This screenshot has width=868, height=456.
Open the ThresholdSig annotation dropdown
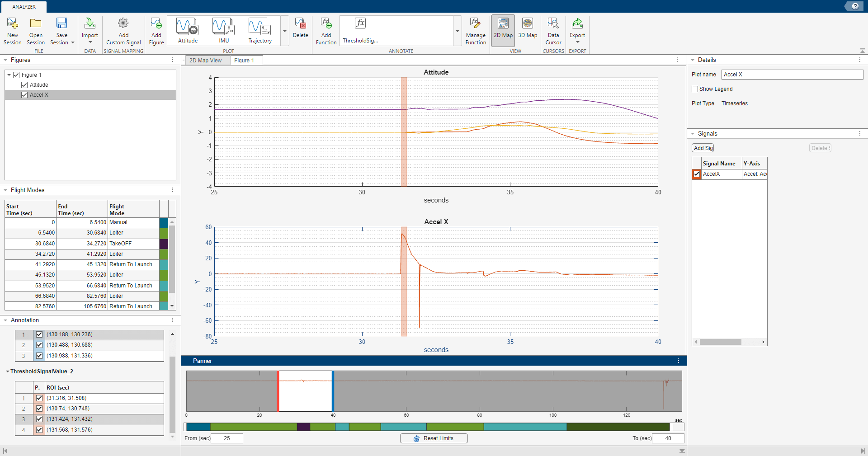tap(457, 31)
